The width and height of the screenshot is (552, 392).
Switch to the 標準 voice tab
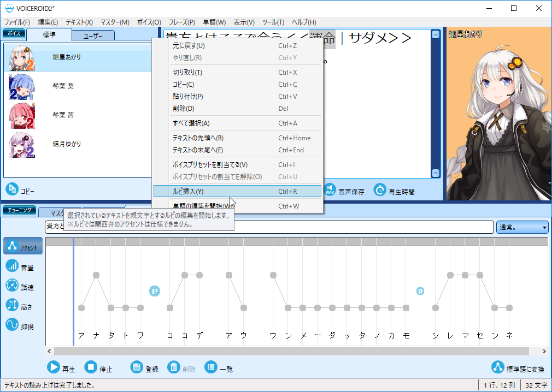point(49,34)
